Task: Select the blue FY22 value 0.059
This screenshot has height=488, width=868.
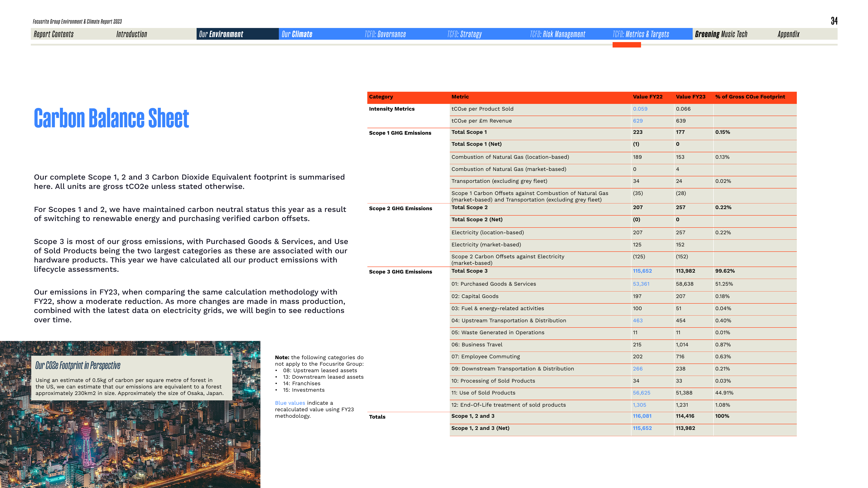Action: 640,109
